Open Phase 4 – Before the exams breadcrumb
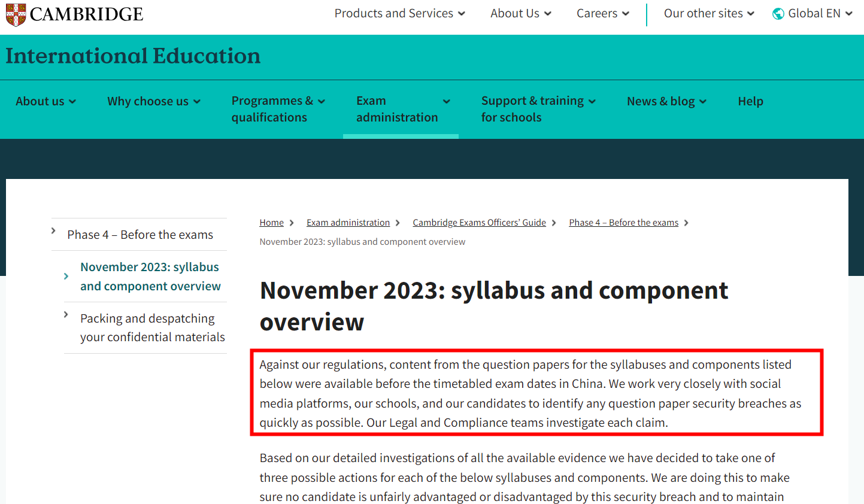Screen dimensions: 864x504 click(x=623, y=223)
